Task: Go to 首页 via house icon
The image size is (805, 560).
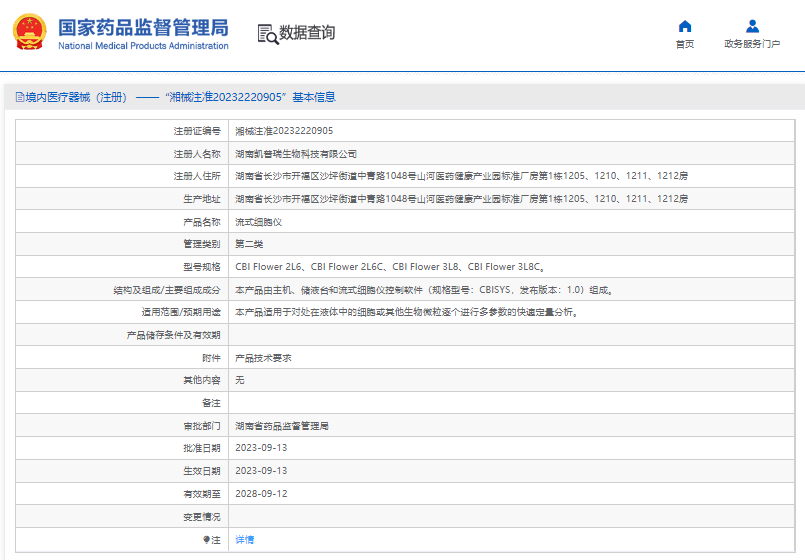Action: point(685,26)
